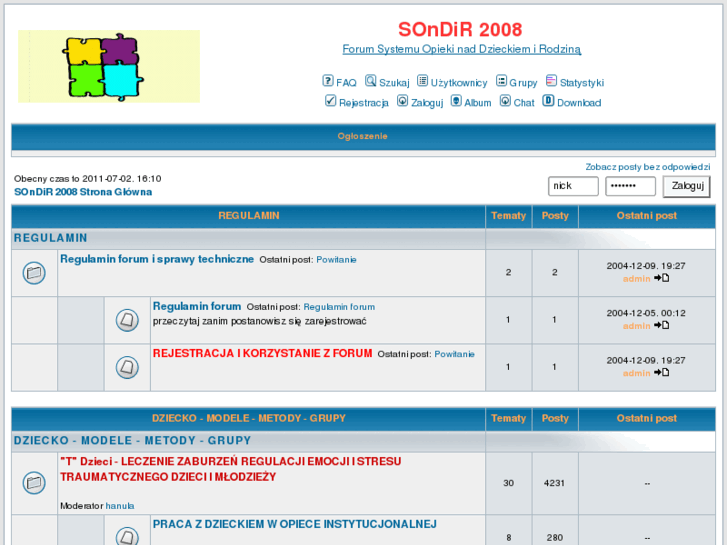
Task: Open the Zaloguj link in the menu
Action: pos(427,103)
